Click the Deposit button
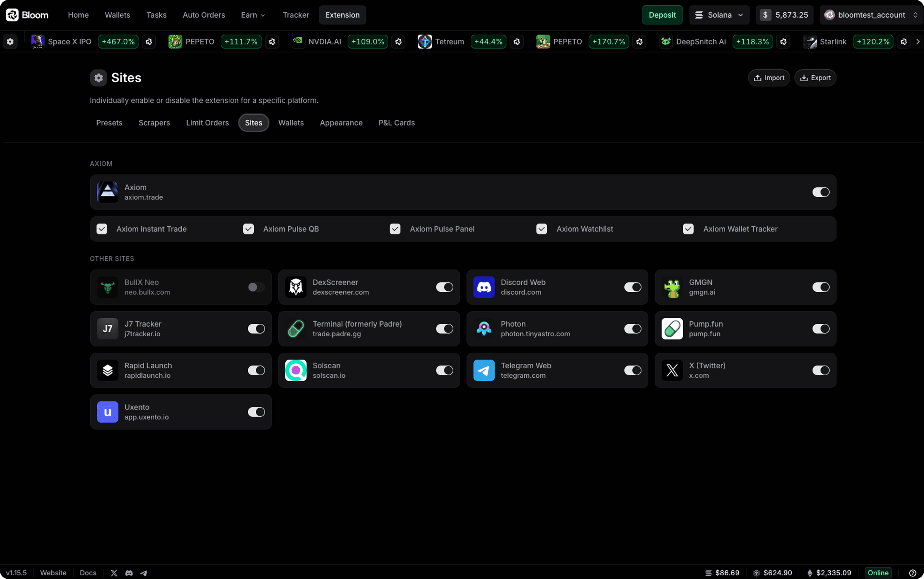This screenshot has width=924, height=579. pos(662,14)
